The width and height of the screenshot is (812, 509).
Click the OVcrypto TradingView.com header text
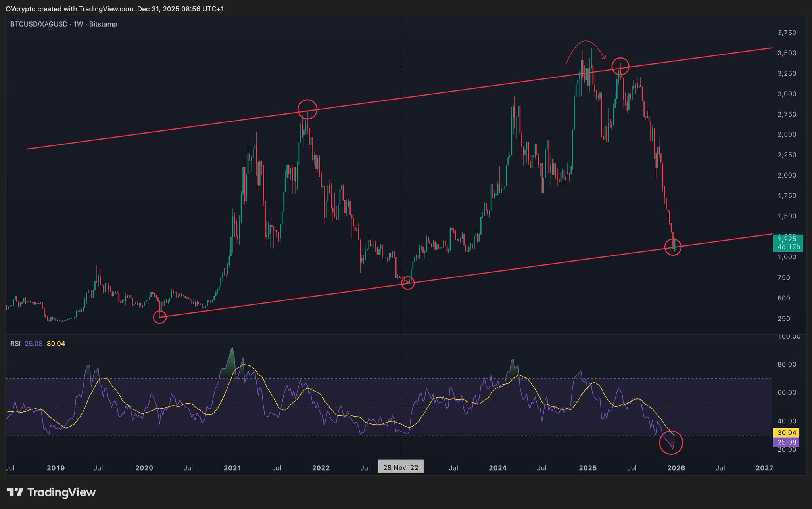[115, 9]
